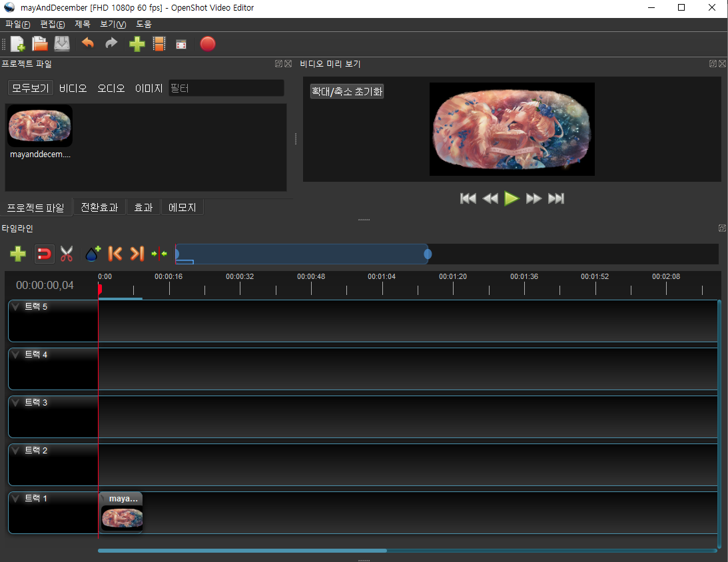Viewport: 728px width, 562px height.
Task: Create a new project via toolbar icon
Action: [x=17, y=44]
